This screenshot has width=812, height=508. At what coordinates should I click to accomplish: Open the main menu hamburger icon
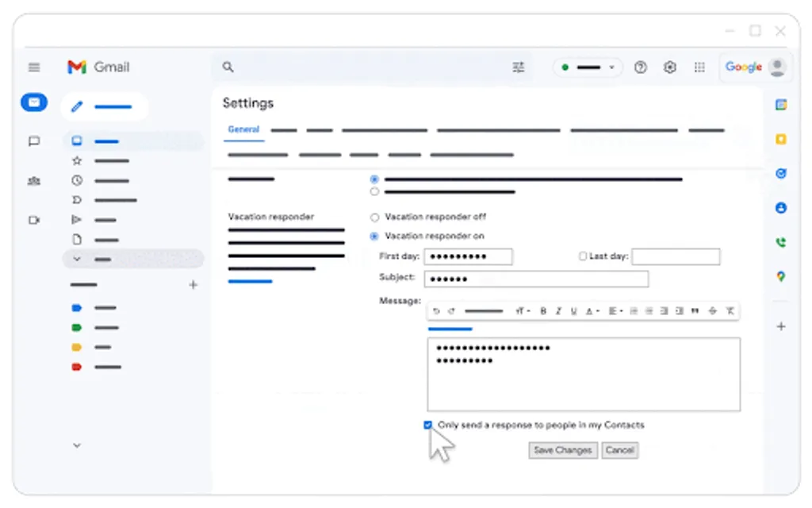coord(34,67)
